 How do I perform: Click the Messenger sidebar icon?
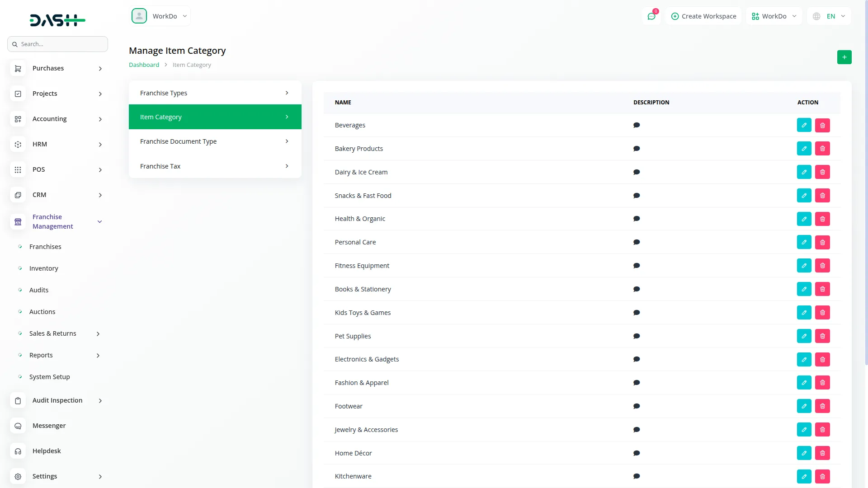[18, 426]
